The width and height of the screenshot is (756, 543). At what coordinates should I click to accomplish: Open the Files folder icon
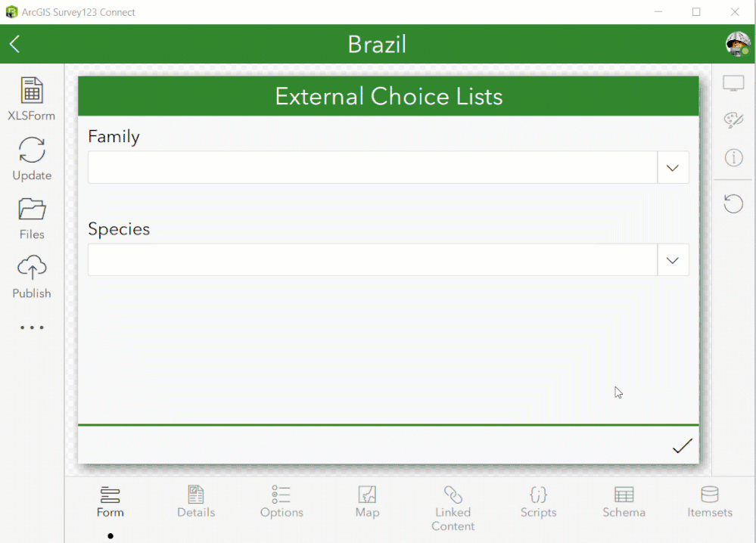(32, 209)
